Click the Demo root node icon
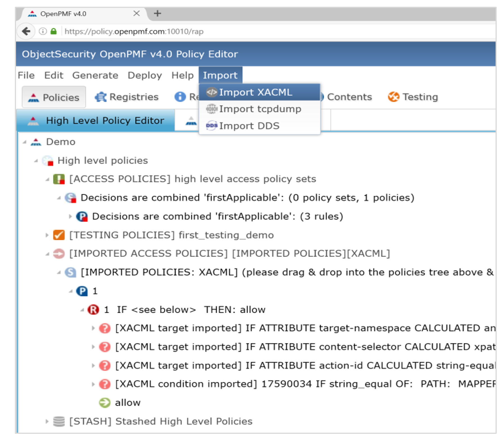Screen dimensions: 504x440 pos(36,142)
